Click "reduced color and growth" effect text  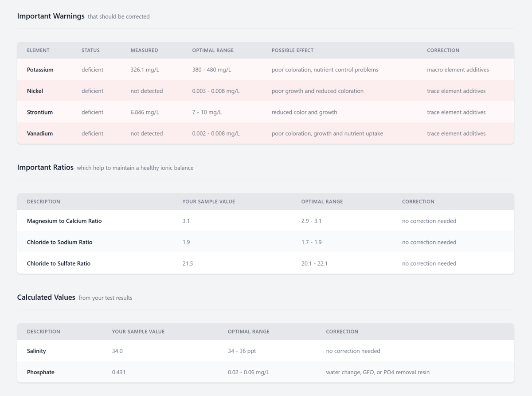point(305,112)
